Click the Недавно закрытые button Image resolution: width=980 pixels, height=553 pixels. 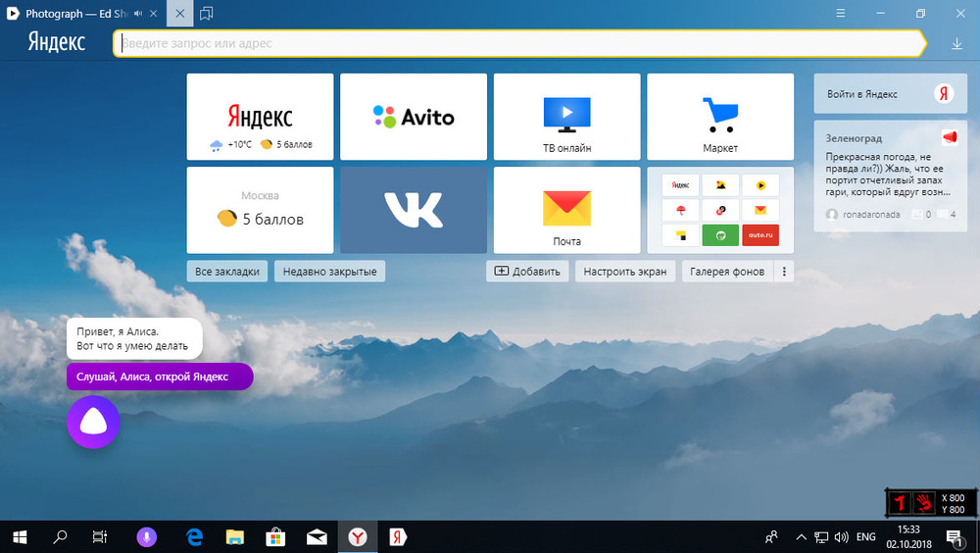pyautogui.click(x=329, y=272)
